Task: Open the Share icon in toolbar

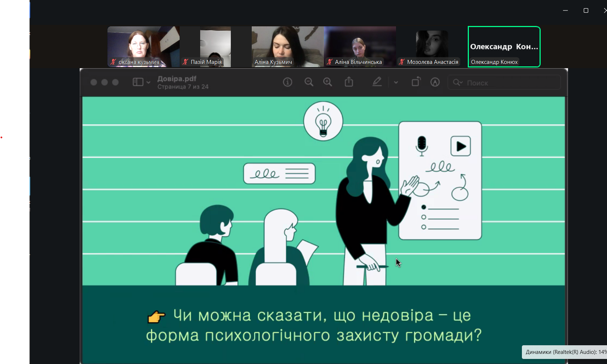Action: (349, 82)
